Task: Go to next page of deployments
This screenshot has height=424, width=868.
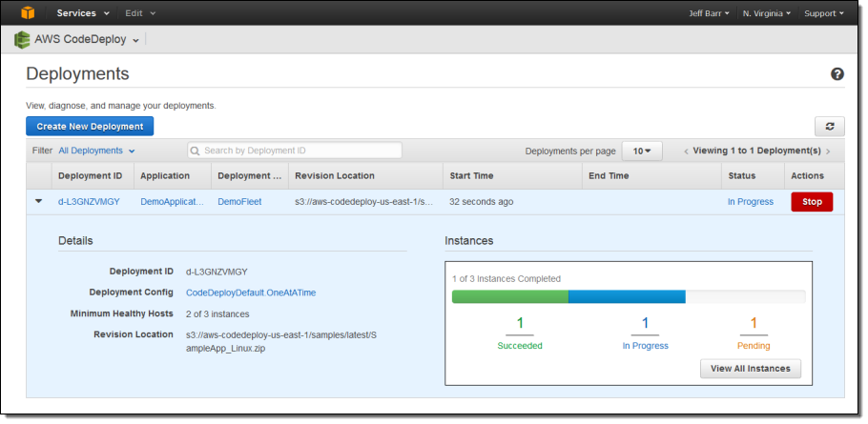Action: point(828,151)
